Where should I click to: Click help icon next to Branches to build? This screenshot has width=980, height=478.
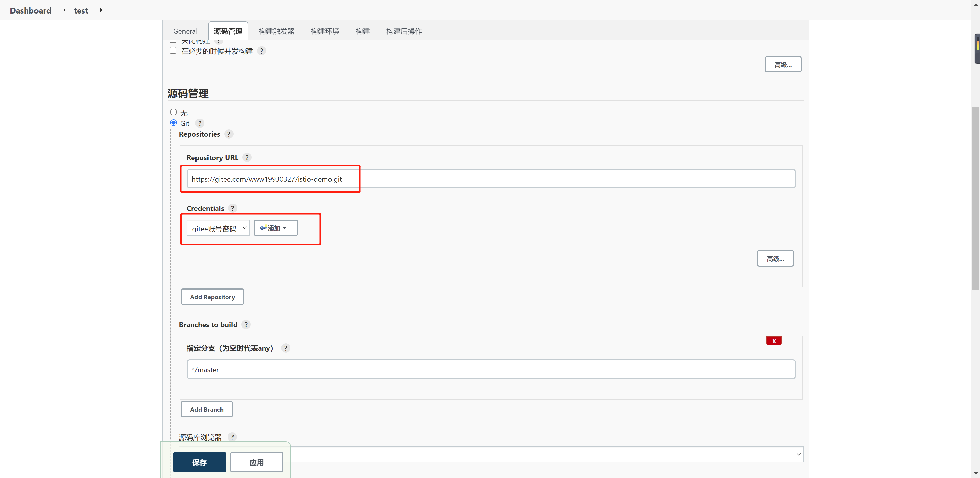pos(246,325)
